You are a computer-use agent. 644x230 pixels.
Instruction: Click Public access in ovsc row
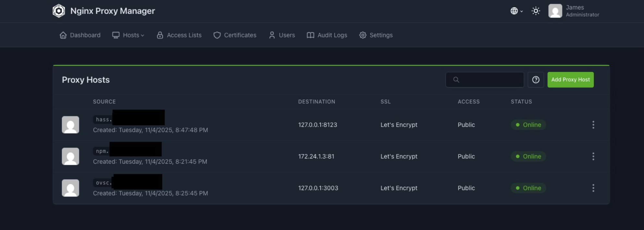coord(466,188)
